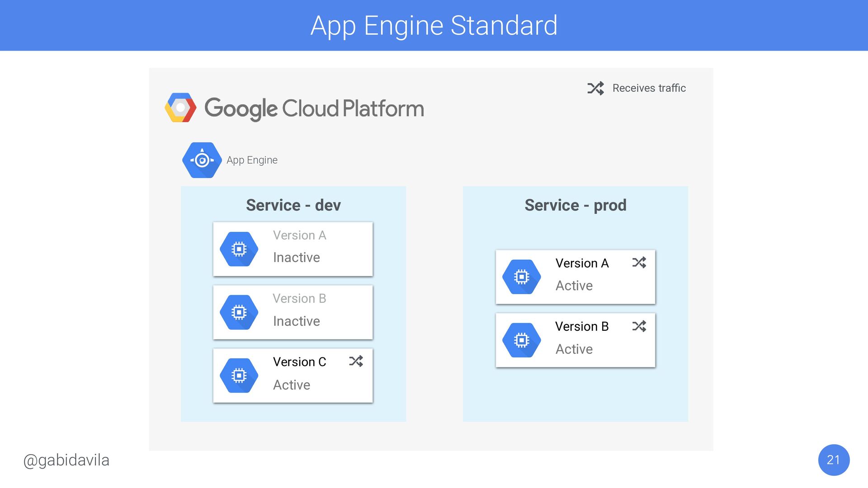Screen dimensions: 868x488
Task: Click the Service - dev heading
Action: click(293, 205)
